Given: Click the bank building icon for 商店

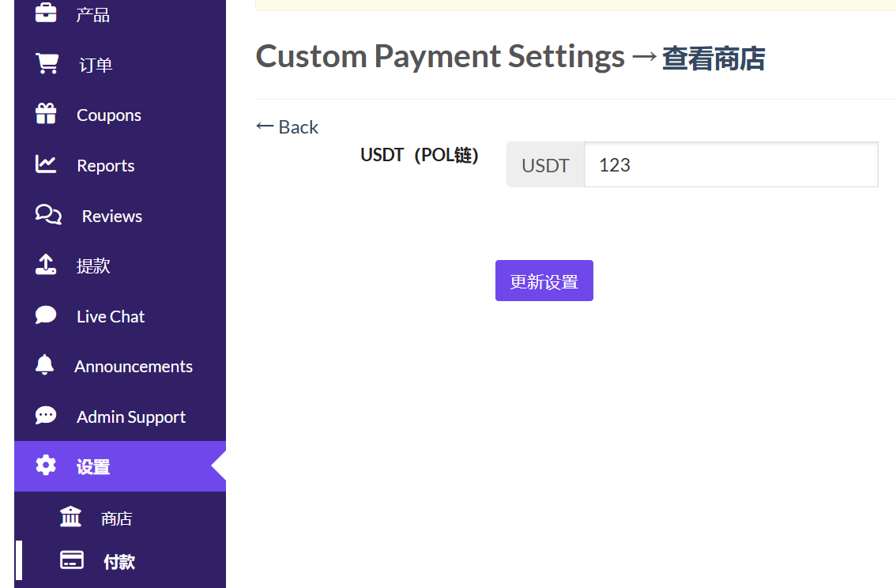Looking at the screenshot, I should click(x=70, y=518).
